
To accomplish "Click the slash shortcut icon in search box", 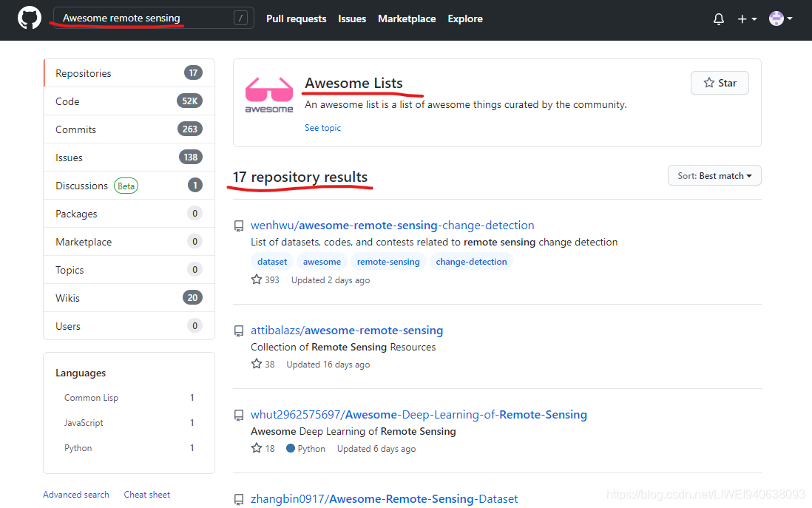I will 240,18.
